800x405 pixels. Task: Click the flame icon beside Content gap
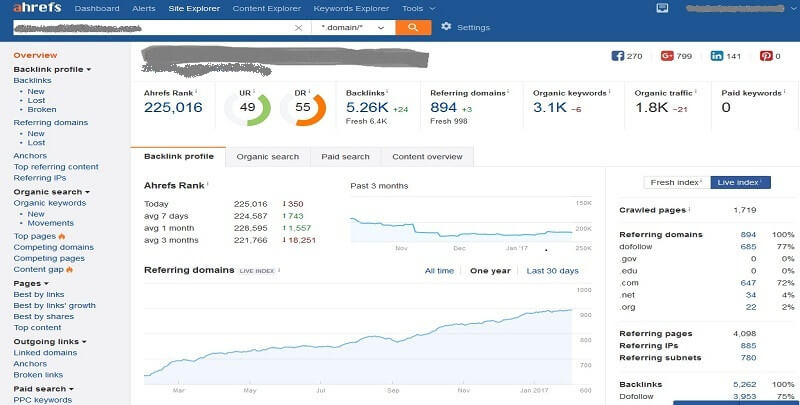[x=70, y=269]
